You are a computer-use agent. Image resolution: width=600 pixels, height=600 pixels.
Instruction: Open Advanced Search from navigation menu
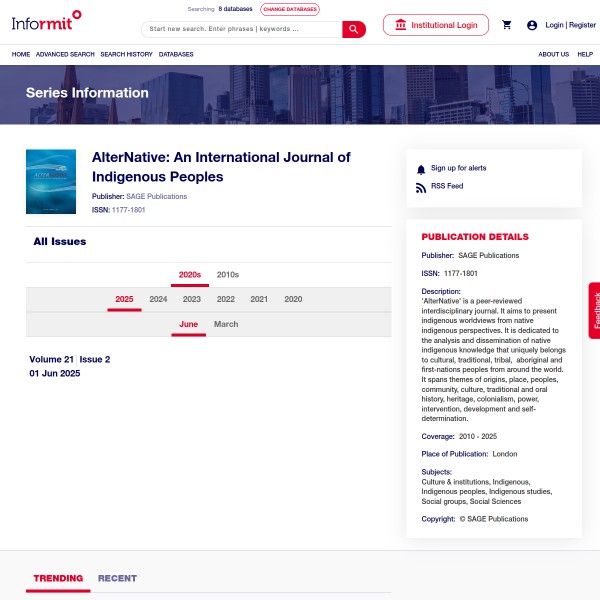click(65, 54)
